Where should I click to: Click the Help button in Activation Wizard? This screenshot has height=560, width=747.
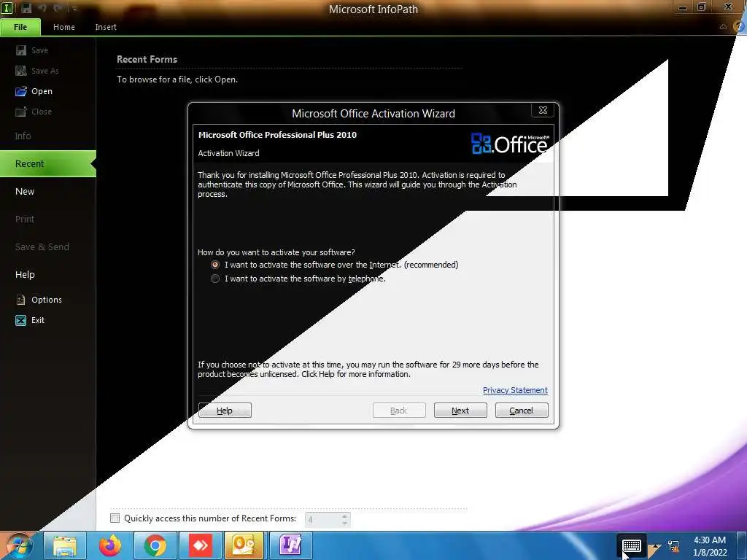click(225, 411)
